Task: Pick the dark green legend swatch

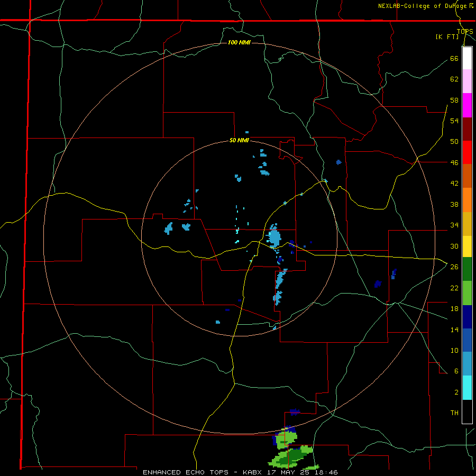Action: click(x=467, y=269)
